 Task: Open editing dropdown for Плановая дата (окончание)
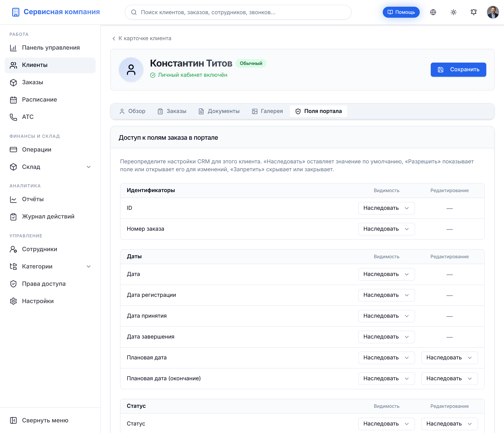tap(449, 379)
